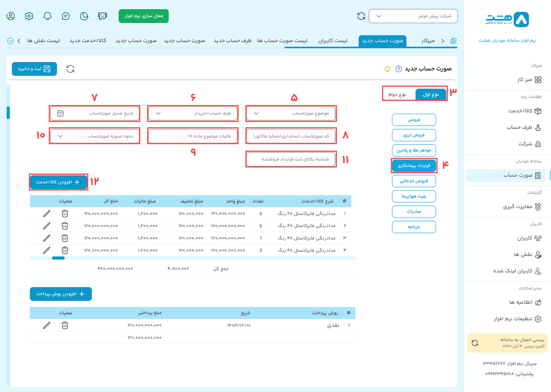Click the user profile icon in top bar
The height and width of the screenshot is (392, 551).
(11, 16)
